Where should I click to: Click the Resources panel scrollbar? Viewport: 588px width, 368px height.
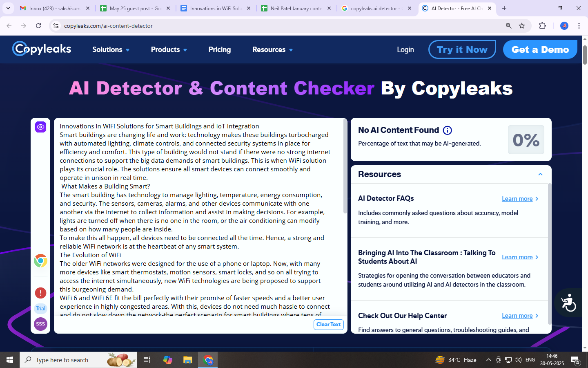[x=550, y=254]
